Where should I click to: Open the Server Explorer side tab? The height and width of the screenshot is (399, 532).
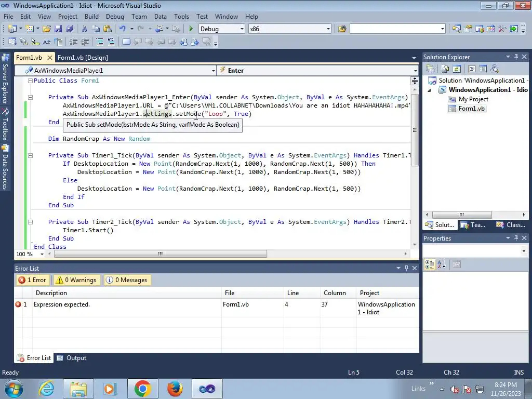[5, 79]
